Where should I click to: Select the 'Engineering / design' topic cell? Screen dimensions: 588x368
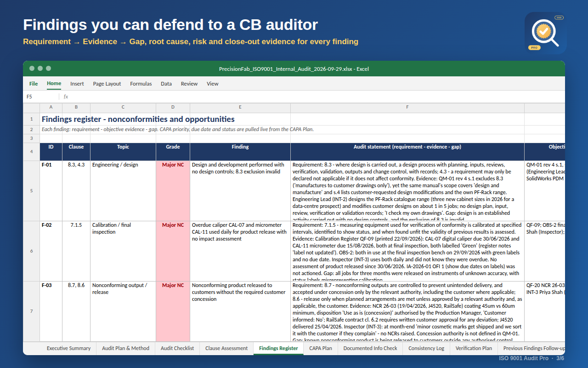[x=123, y=191]
